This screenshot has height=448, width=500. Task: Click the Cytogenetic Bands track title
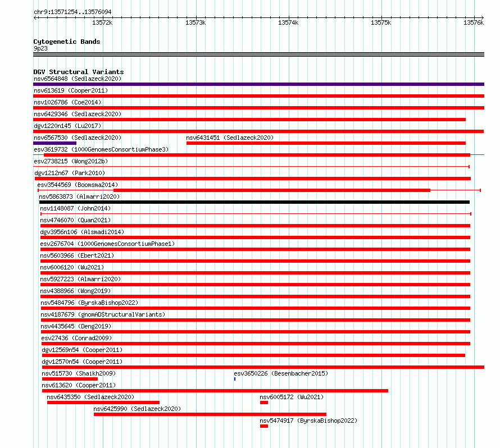[67, 42]
